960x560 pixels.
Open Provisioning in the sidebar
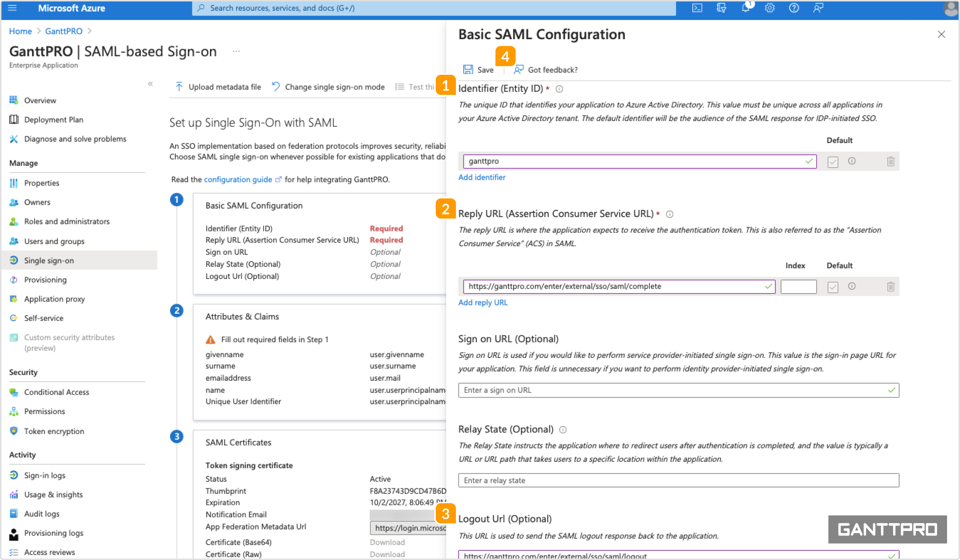point(45,280)
